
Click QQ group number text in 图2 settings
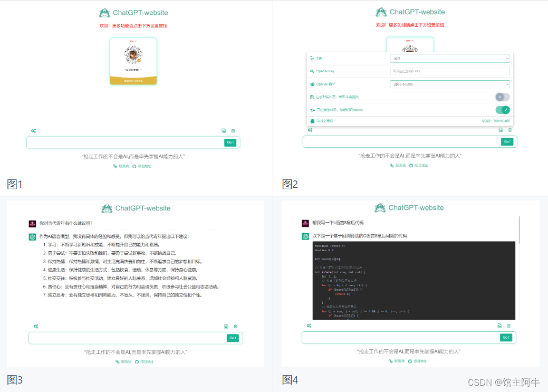click(496, 121)
